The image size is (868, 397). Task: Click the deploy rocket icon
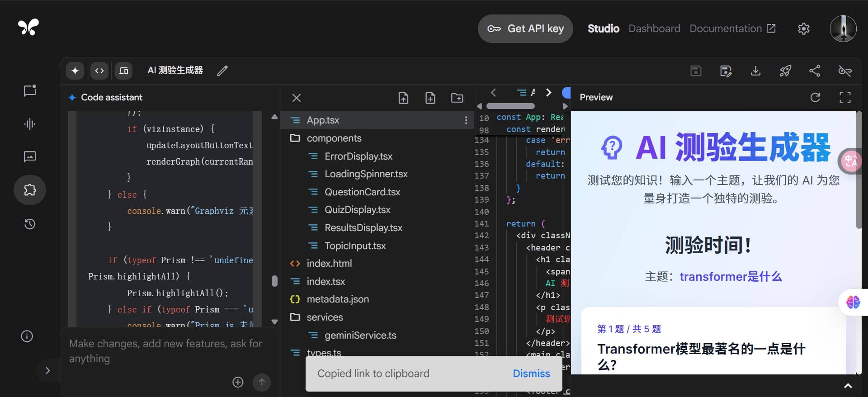[785, 71]
